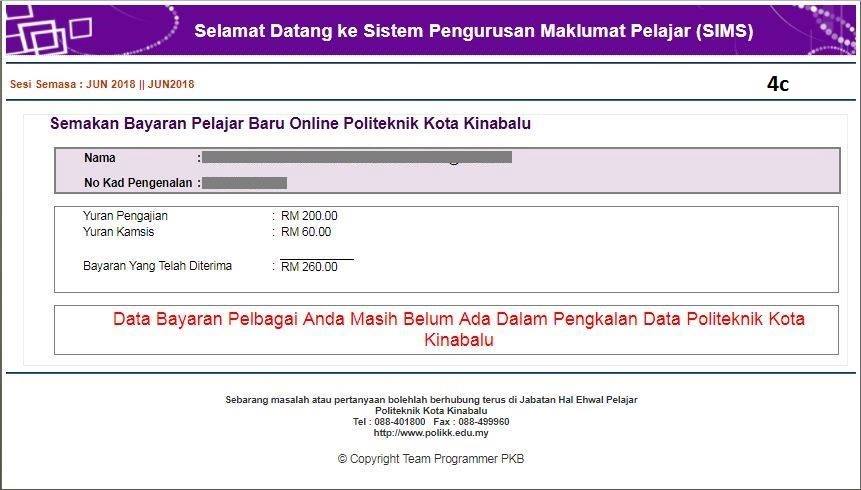Click the 'RM 60.00' amount

[306, 232]
